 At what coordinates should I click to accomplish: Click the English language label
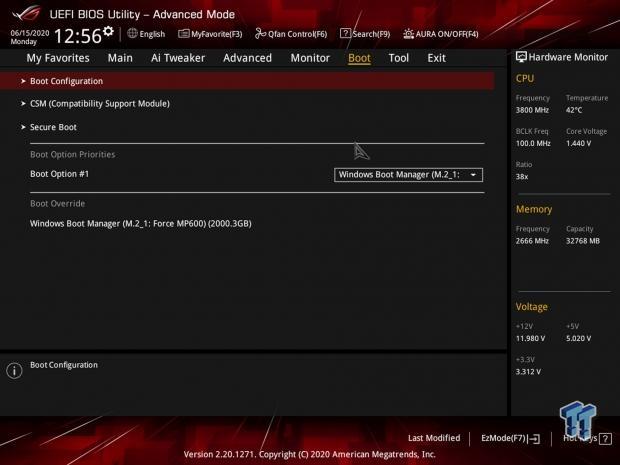coord(152,34)
